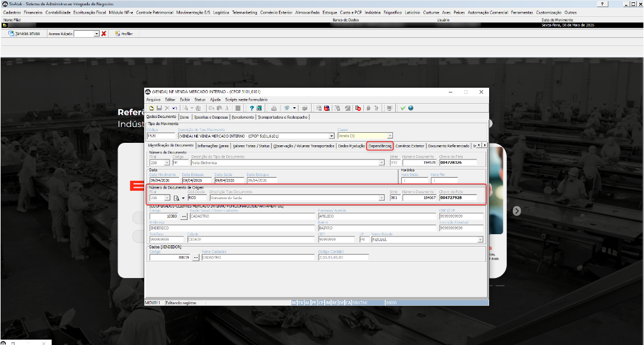The height and width of the screenshot is (345, 644).
Task: Expand the Nome Estado PARANÁ dropdown
Action: [480, 239]
